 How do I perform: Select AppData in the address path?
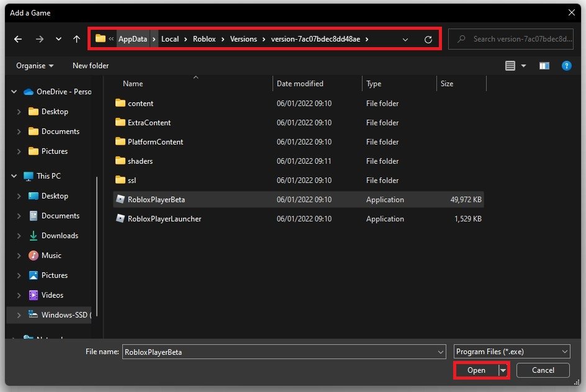coord(133,39)
